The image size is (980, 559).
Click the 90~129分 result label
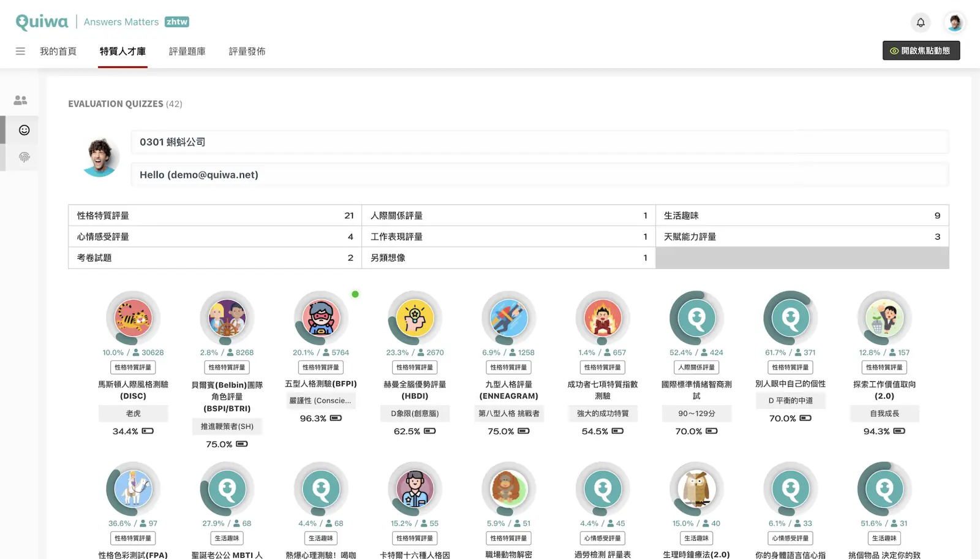pos(696,414)
